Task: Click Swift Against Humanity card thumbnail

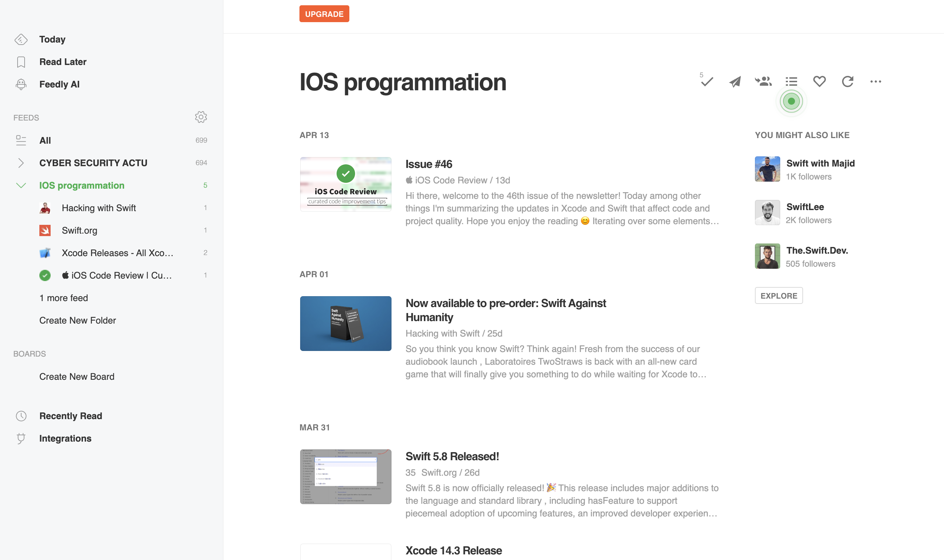Action: point(346,324)
